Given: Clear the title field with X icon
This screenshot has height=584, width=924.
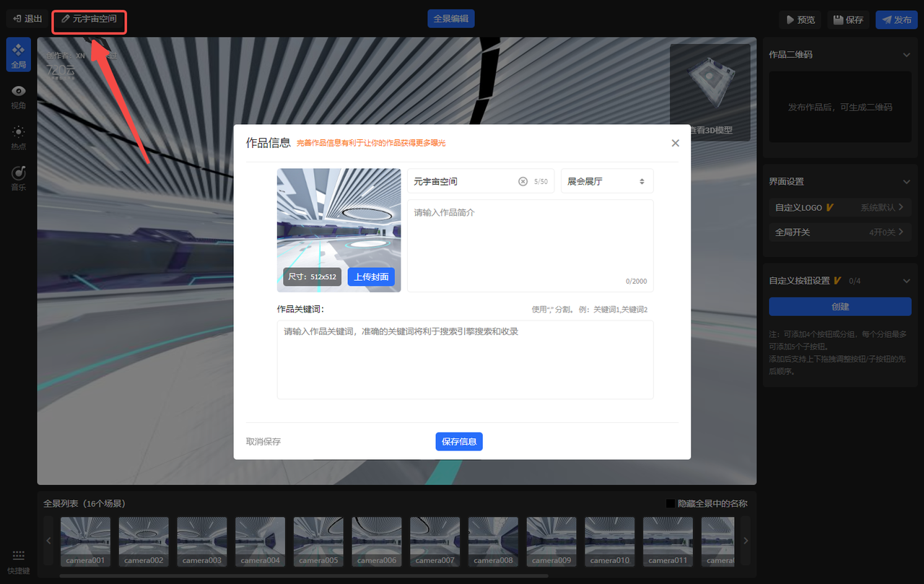Looking at the screenshot, I should 523,181.
